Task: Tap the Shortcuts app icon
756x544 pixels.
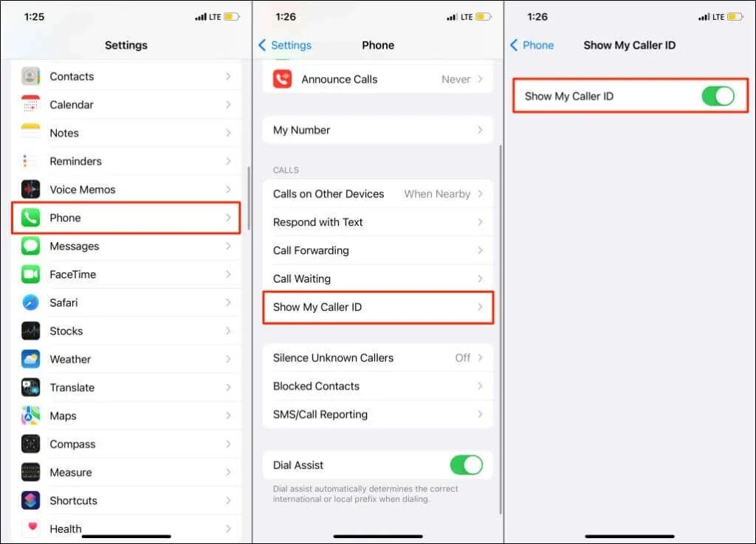Action: click(31, 500)
